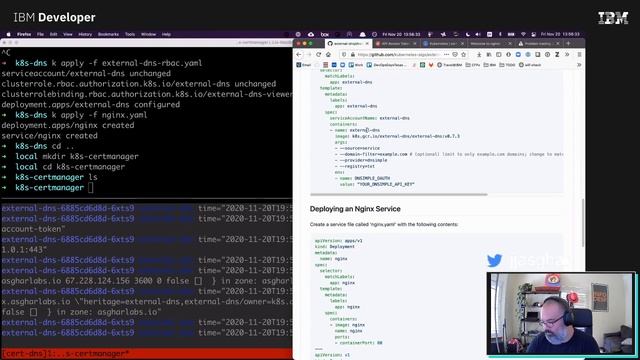This screenshot has height=360, width=640.
Task: Open the Firefox application menu
Action: click(x=24, y=34)
